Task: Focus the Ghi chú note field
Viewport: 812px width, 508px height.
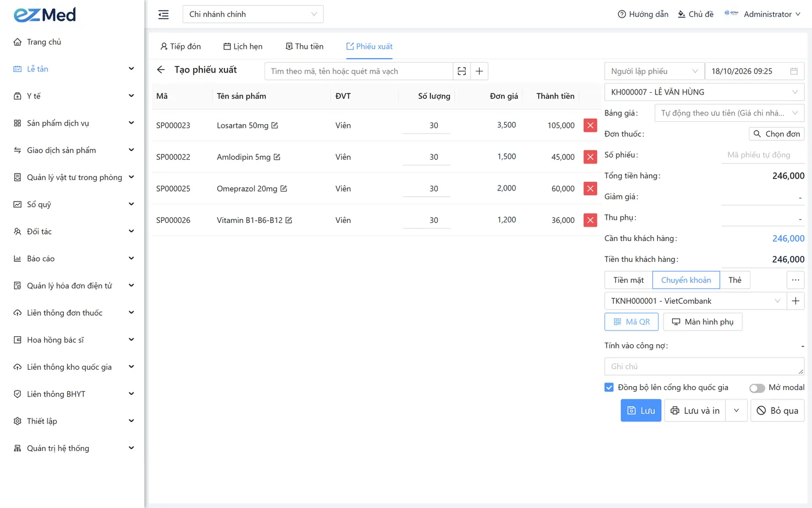Action: click(704, 366)
